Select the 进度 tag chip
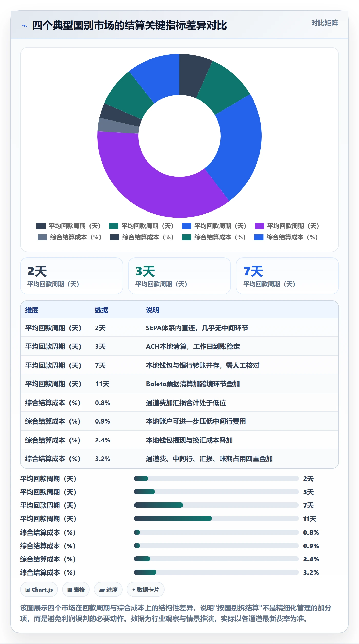Image resolution: width=359 pixels, height=644 pixels. pyautogui.click(x=108, y=590)
